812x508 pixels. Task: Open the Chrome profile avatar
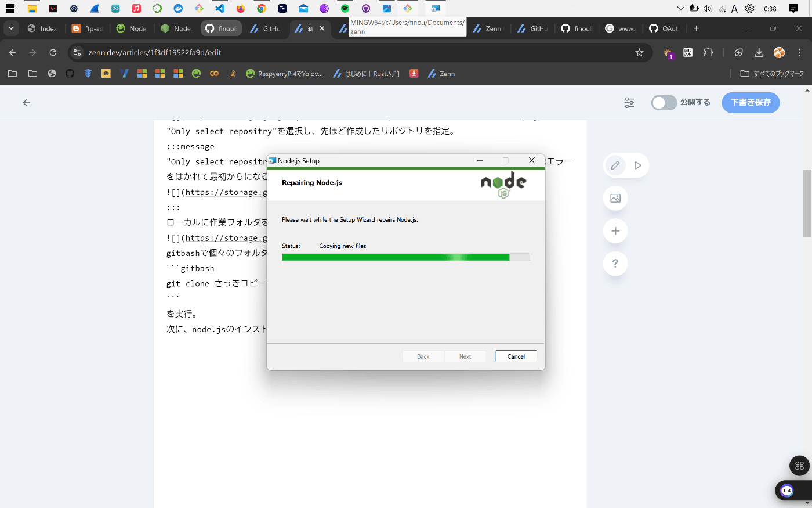pos(779,52)
